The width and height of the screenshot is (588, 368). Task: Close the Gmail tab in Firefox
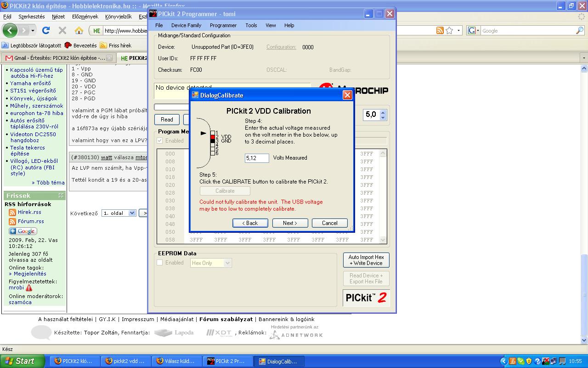[x=109, y=58]
